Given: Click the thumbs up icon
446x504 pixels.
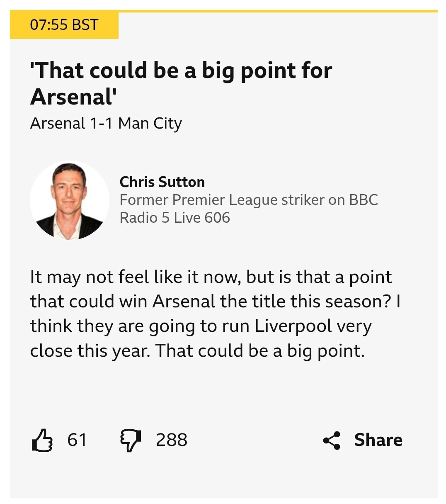Looking at the screenshot, I should click(x=42, y=440).
